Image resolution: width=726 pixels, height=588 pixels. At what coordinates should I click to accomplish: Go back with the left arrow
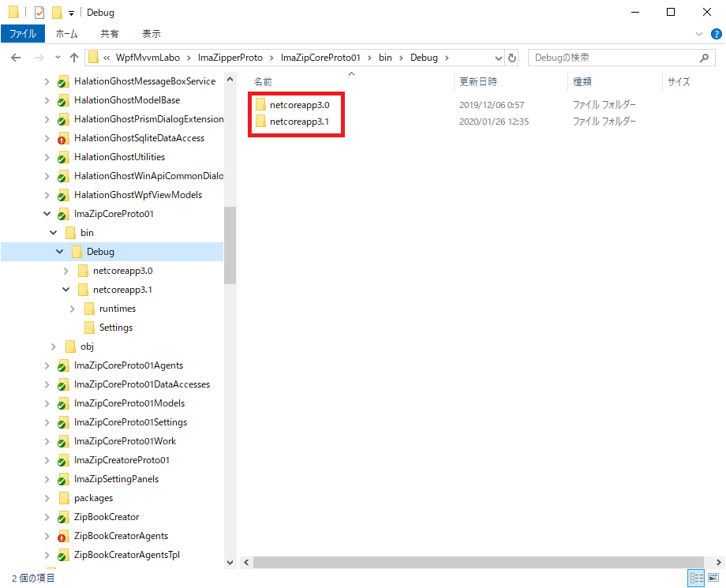[16, 58]
